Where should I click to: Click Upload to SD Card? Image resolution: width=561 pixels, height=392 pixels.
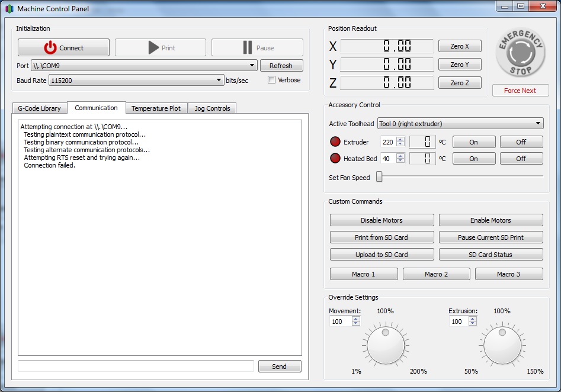pos(382,255)
